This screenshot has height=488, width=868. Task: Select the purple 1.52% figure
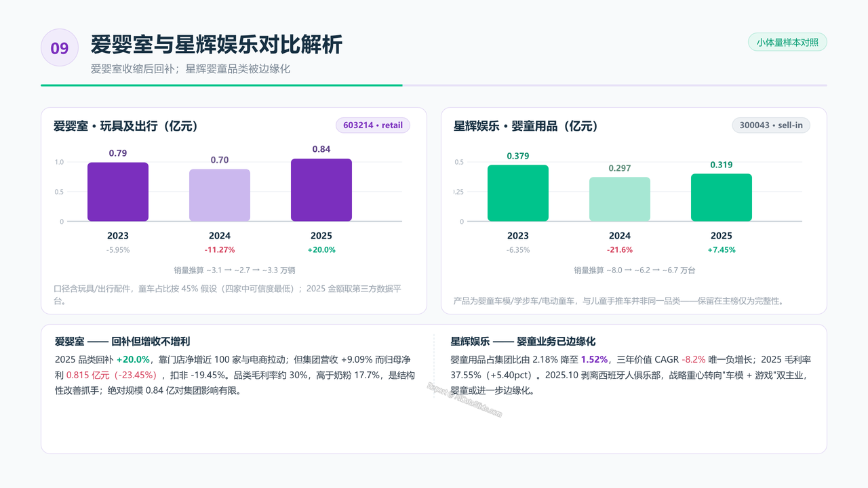point(594,359)
